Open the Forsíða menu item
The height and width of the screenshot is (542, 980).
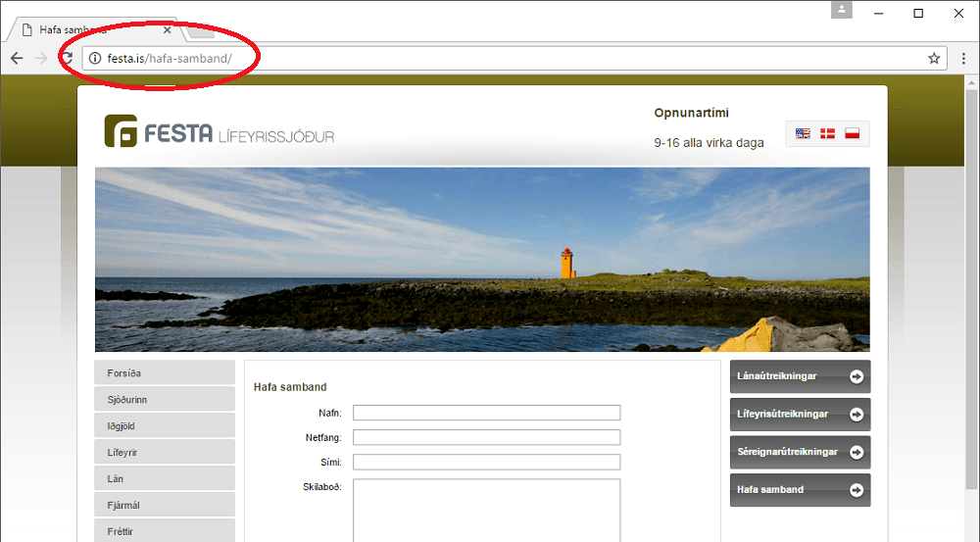point(165,372)
